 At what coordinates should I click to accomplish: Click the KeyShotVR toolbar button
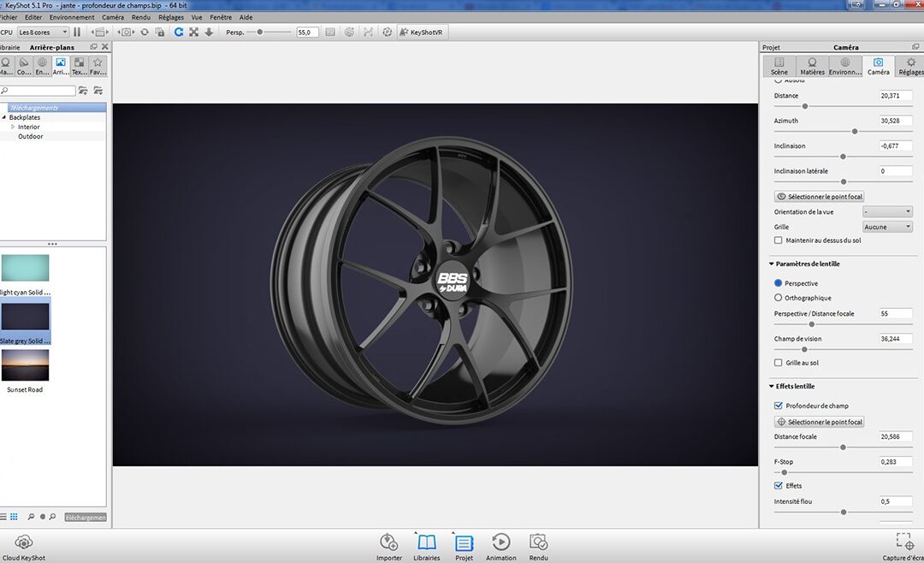click(421, 33)
